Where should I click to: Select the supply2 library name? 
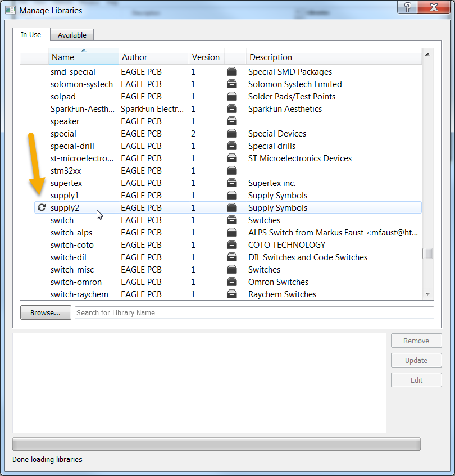point(65,208)
